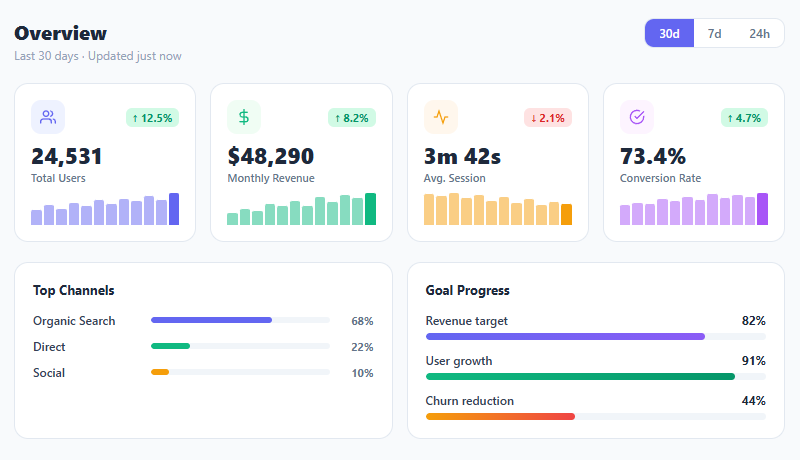
Task: Click the Monthly Revenue dollar icon
Action: [244, 117]
